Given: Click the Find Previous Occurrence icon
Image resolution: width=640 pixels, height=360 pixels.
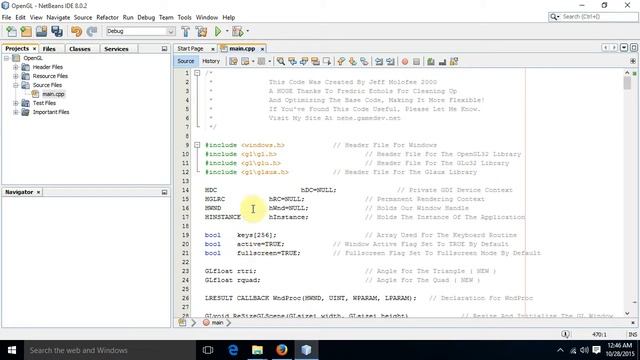Looking at the screenshot, I should (292, 61).
